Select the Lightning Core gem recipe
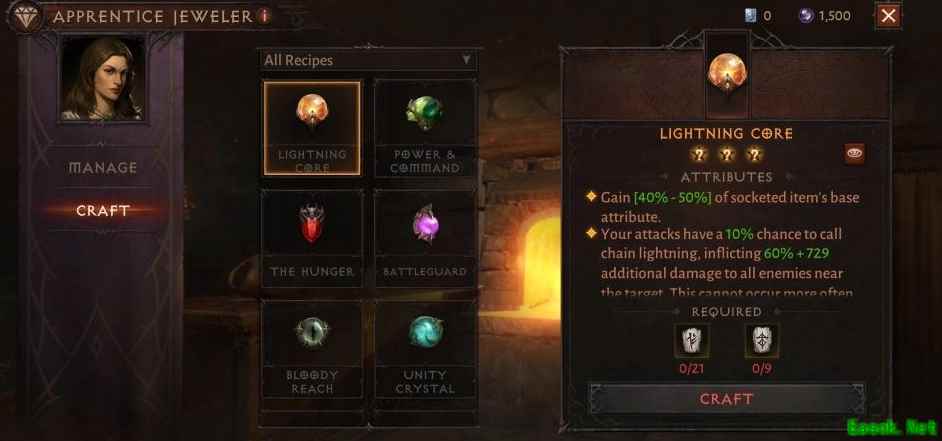Image resolution: width=942 pixels, height=441 pixels. 312,128
